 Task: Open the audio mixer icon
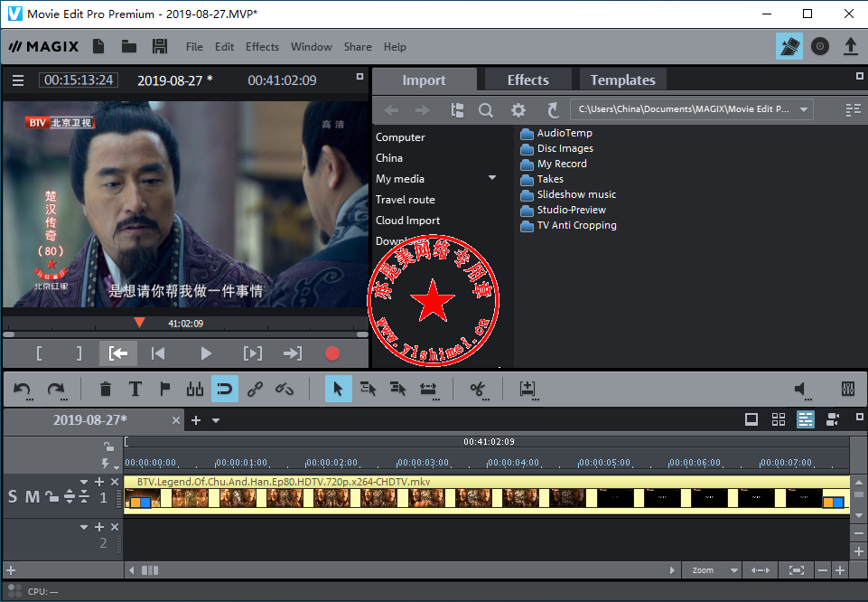(847, 389)
